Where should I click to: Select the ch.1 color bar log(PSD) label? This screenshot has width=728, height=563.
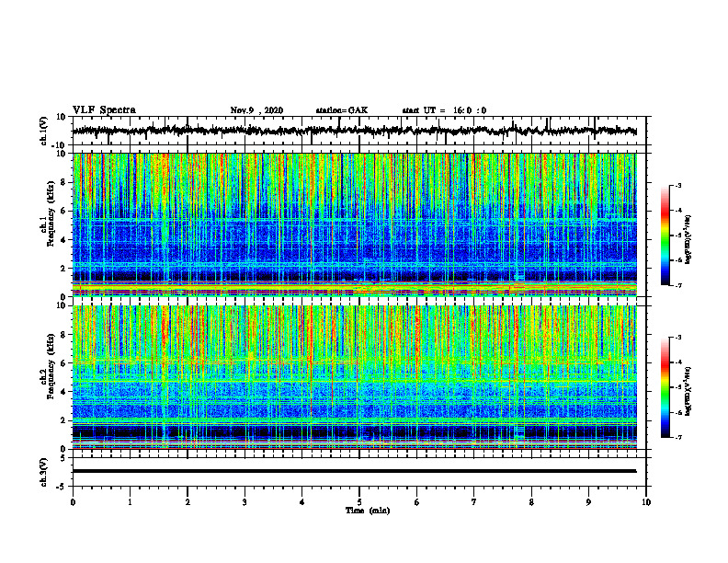pyautogui.click(x=688, y=240)
